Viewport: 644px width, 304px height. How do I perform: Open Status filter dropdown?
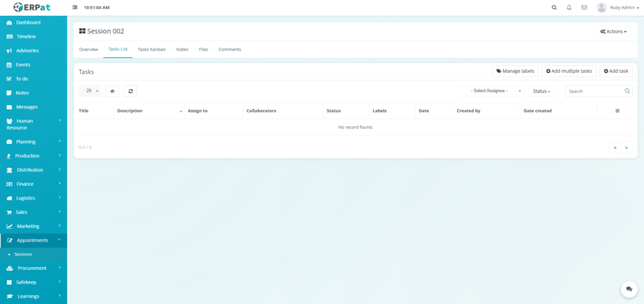pyautogui.click(x=541, y=91)
